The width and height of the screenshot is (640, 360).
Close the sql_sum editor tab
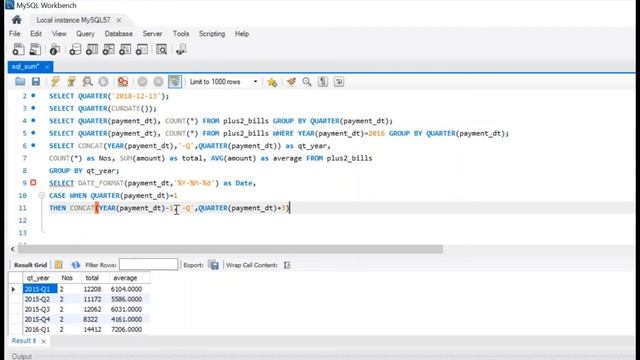47,67
